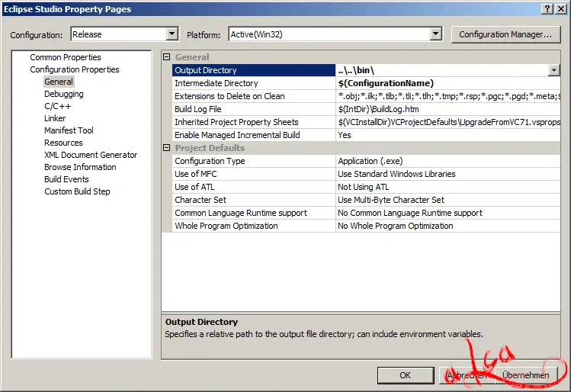Click No Common Language Runtime support value

pyautogui.click(x=448, y=213)
